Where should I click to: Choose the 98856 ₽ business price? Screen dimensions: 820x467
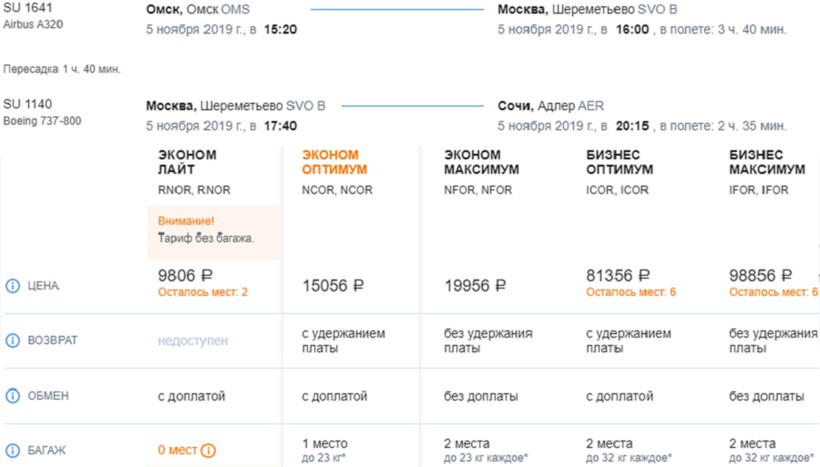764,275
